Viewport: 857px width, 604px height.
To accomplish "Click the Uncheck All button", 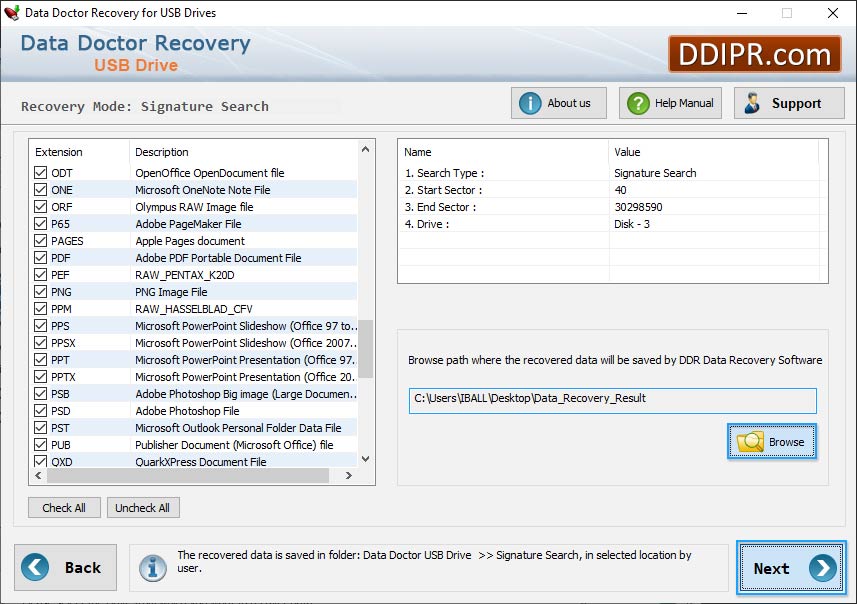I will 143,508.
